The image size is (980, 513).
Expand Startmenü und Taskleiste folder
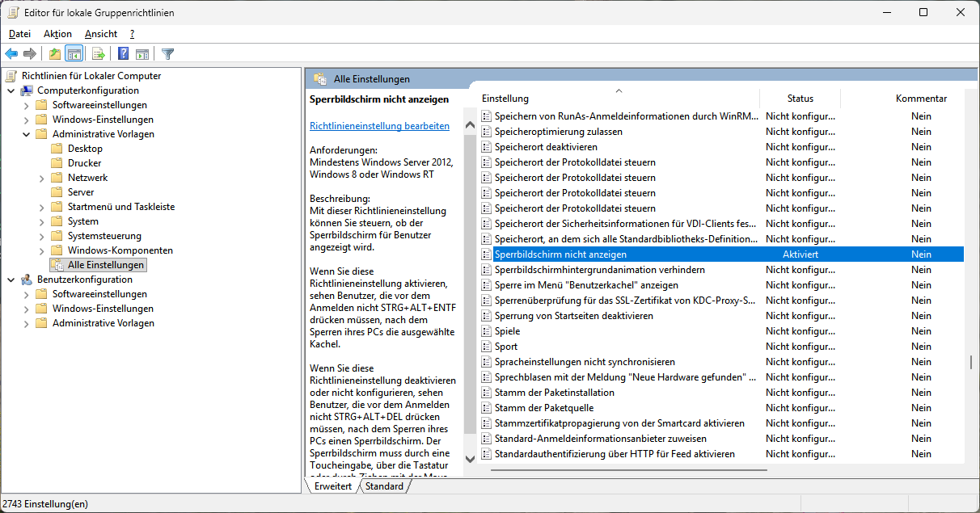(x=41, y=207)
